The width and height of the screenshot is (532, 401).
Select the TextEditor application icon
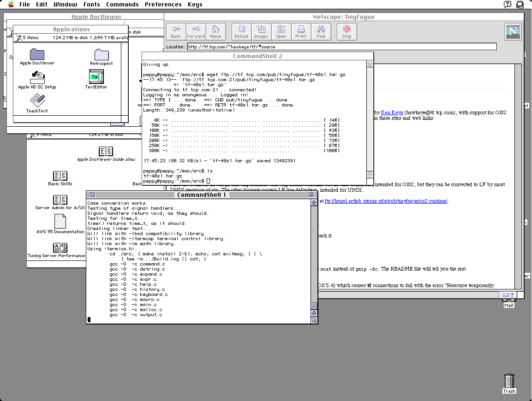(x=96, y=77)
